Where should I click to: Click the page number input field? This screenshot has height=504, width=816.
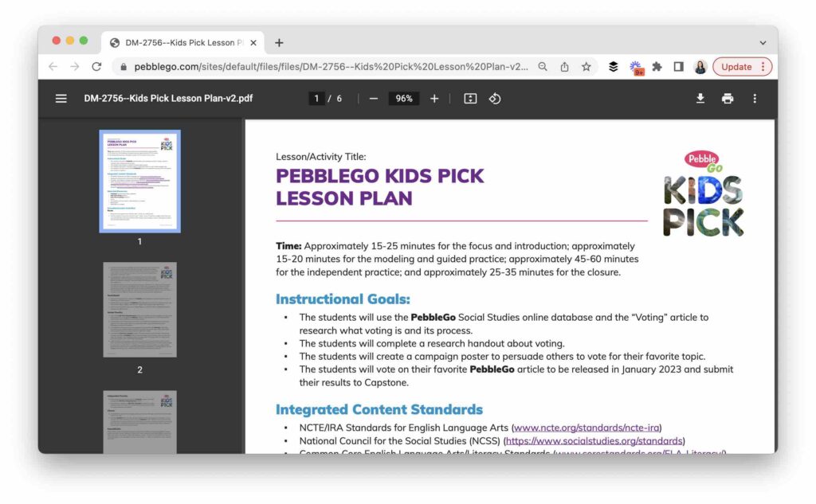(x=317, y=99)
